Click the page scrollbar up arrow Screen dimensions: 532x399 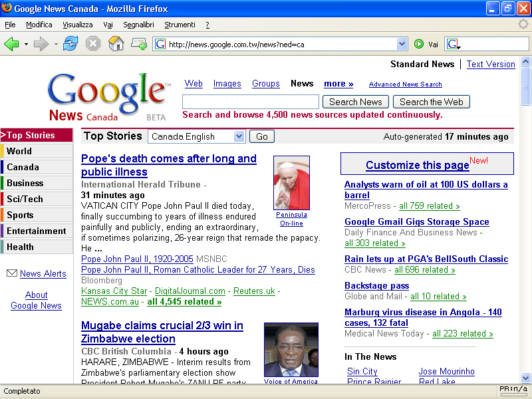click(x=525, y=61)
